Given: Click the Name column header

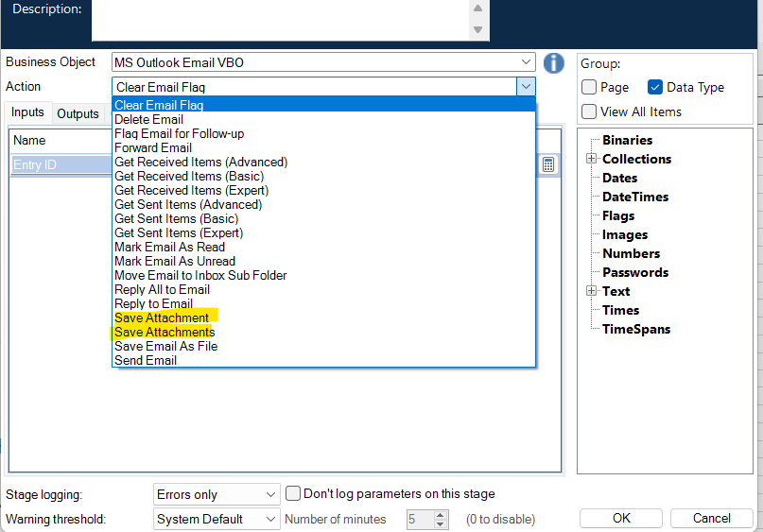Looking at the screenshot, I should 61,141.
